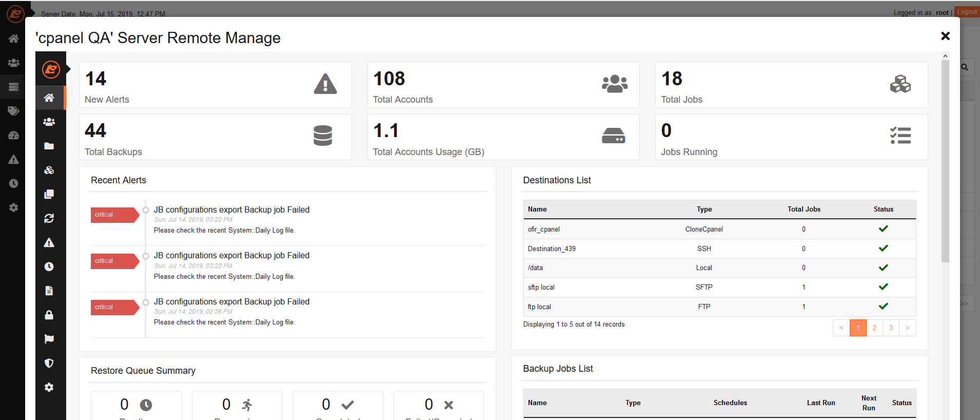Open the Alerts triangle icon in modal sidebar
Screen dimensions: 980x420
coord(49,242)
